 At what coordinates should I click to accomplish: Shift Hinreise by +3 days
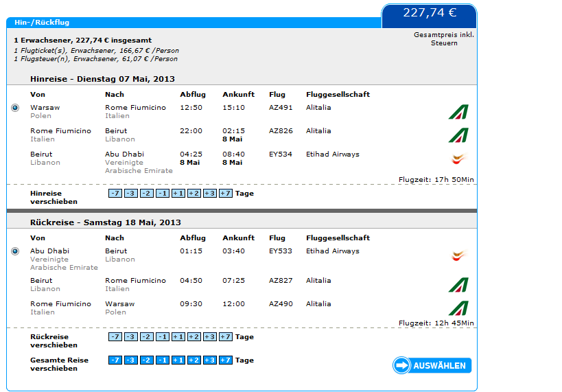tap(210, 194)
